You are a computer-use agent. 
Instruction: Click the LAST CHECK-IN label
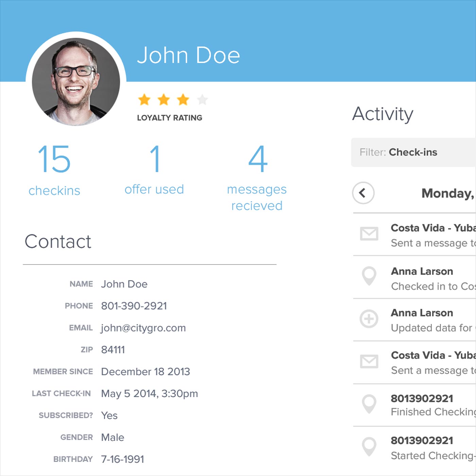tap(61, 393)
